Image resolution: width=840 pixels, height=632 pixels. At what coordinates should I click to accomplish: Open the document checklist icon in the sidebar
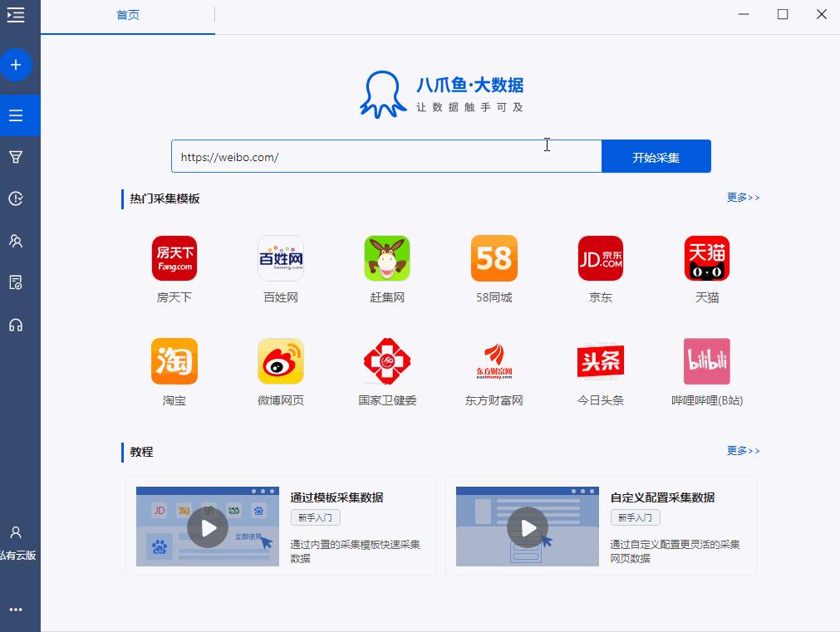[16, 282]
